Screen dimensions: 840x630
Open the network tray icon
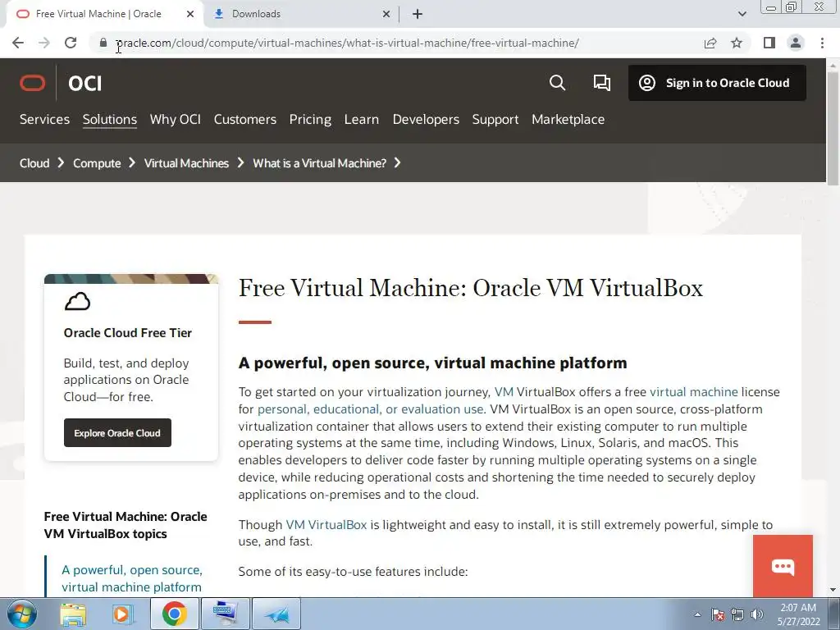(x=737, y=614)
